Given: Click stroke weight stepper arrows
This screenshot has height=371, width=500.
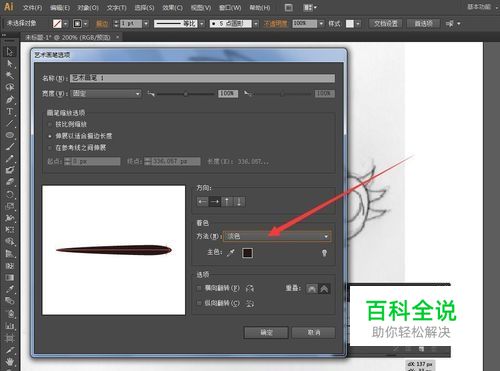Looking at the screenshot, I should (x=116, y=24).
